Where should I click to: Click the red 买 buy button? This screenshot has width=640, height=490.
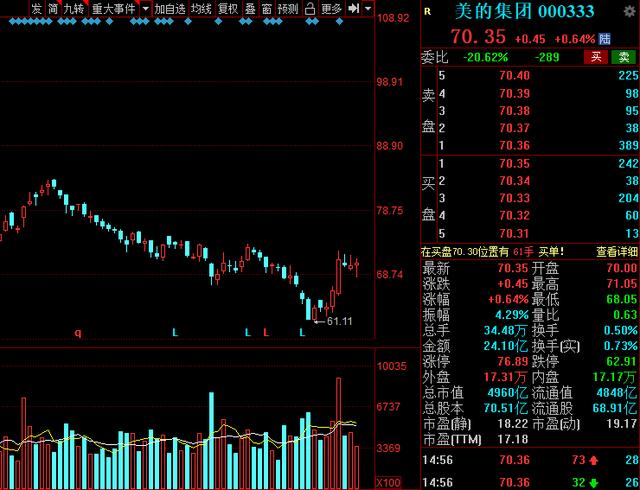[596, 57]
